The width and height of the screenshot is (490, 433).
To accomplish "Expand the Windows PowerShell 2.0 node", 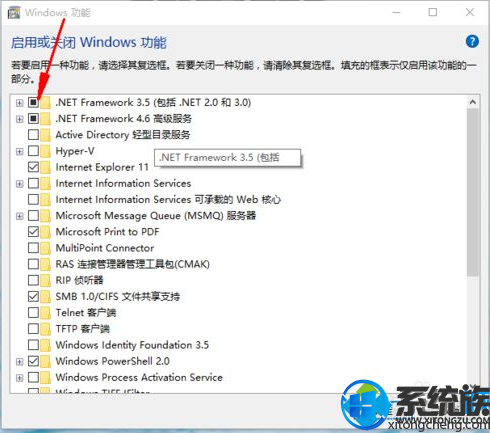I will [x=20, y=361].
